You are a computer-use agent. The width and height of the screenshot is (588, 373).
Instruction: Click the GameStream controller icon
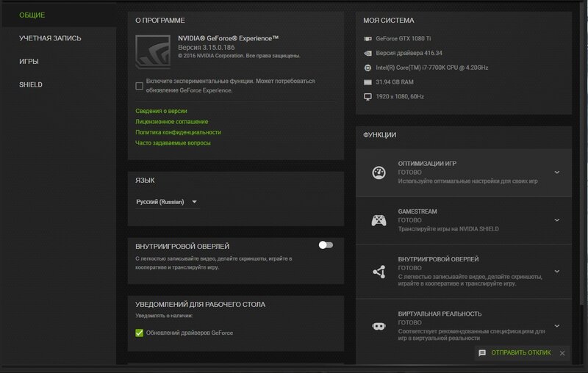(x=379, y=220)
